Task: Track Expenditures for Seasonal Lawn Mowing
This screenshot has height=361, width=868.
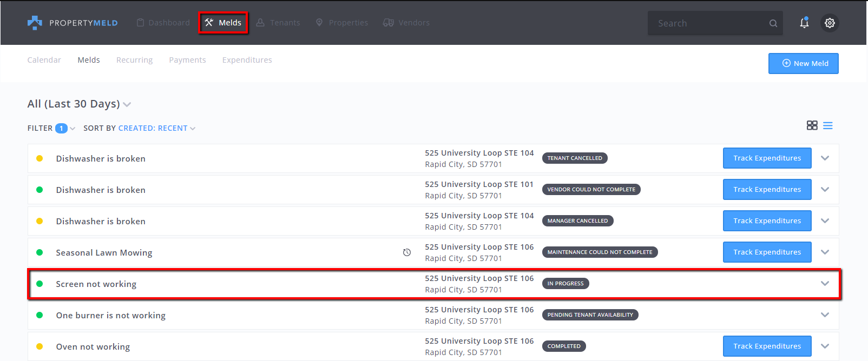Action: (767, 252)
